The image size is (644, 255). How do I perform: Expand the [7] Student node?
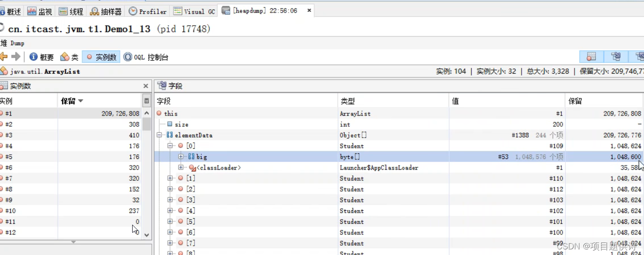(x=170, y=243)
